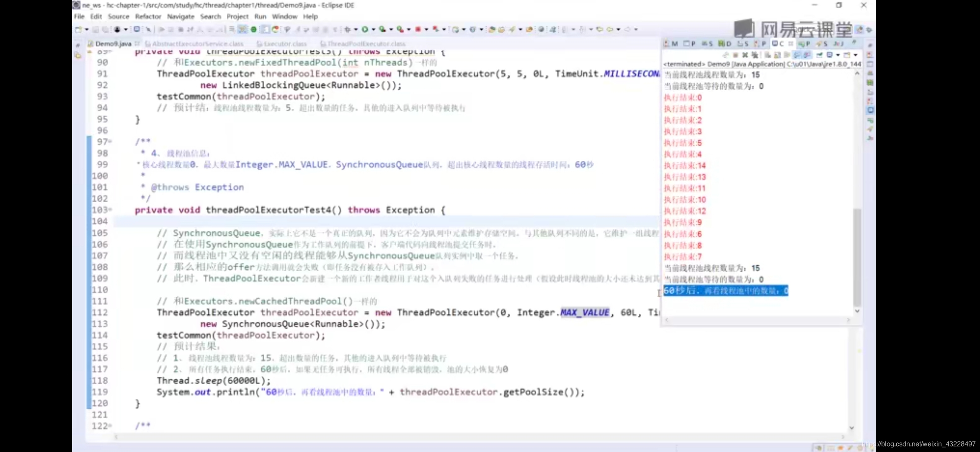Toggle show console on standard output
Screen dimensions: 980x452
click(797, 55)
